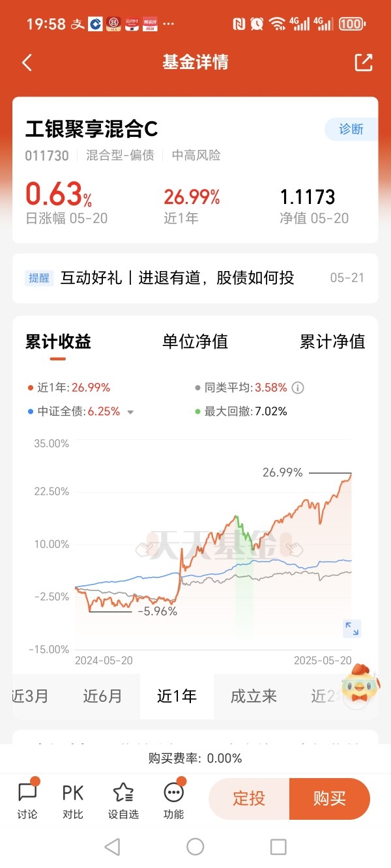Go back using the top-left arrow

point(27,63)
